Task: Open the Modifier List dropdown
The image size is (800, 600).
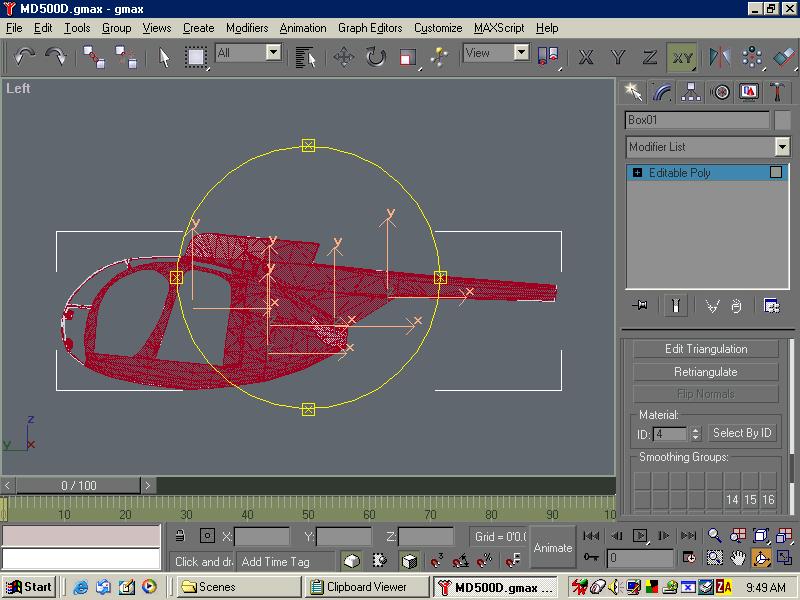Action: [782, 147]
